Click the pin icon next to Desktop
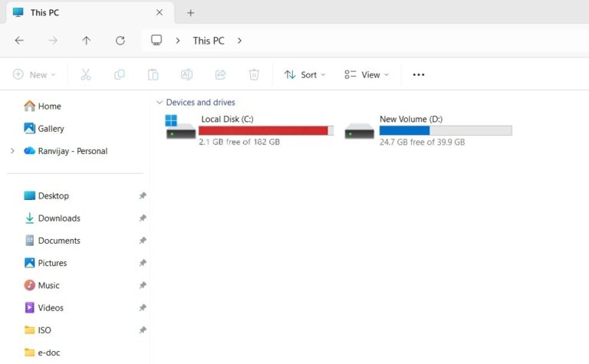The image size is (589, 364). [x=143, y=195]
